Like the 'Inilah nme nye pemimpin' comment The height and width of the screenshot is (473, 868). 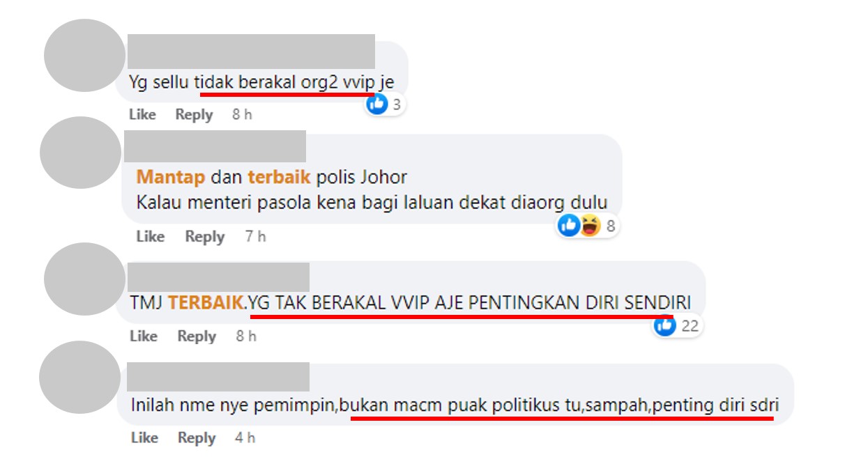[144, 437]
